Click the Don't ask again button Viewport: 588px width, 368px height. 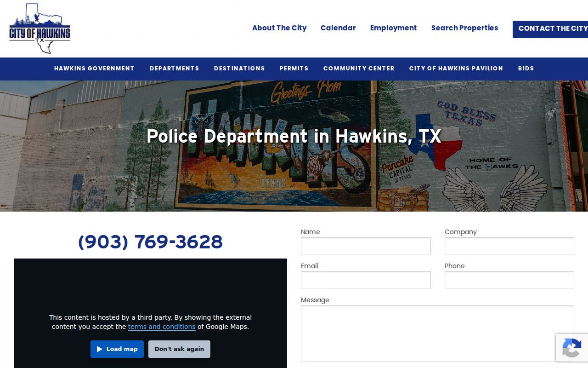(179, 349)
